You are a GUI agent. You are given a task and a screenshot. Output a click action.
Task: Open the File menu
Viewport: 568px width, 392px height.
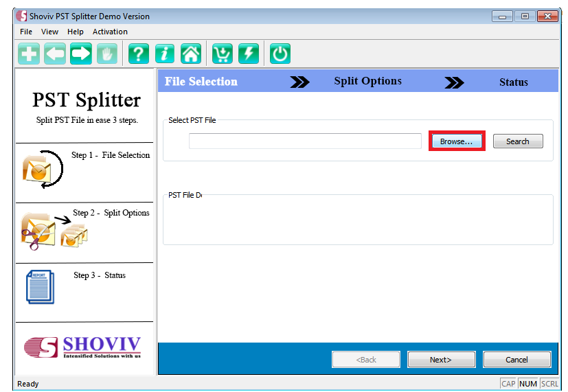coord(26,32)
